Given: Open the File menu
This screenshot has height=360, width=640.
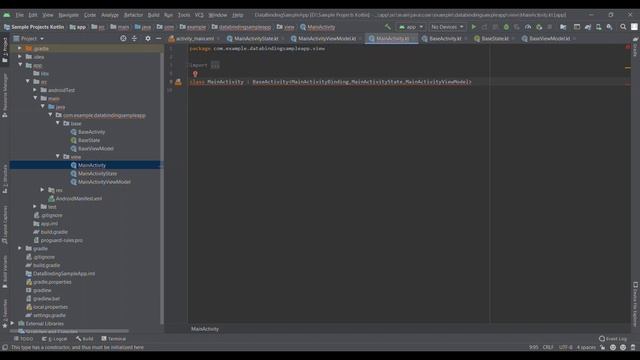Looking at the screenshot, I should click(x=20, y=15).
